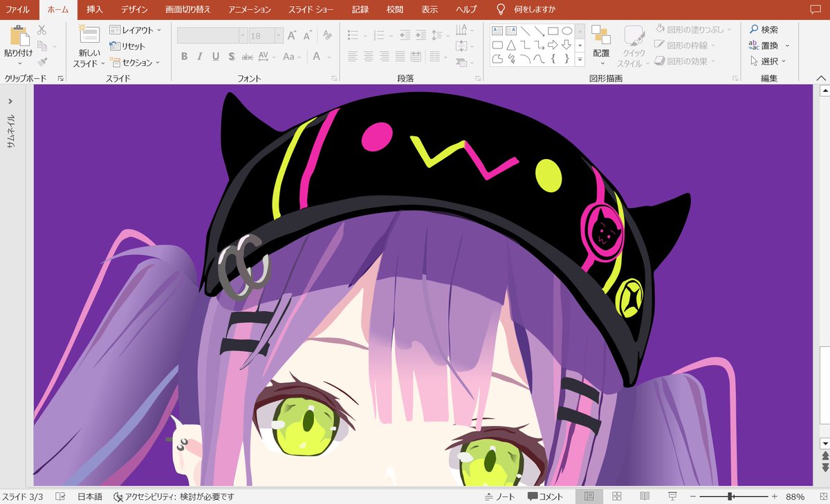The image size is (830, 504).
Task: Toggle align text right
Action: point(385,57)
